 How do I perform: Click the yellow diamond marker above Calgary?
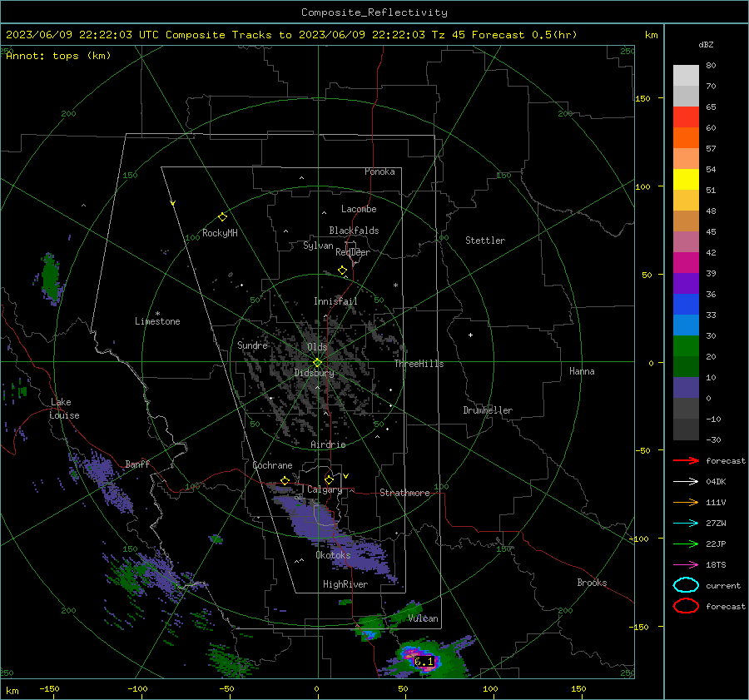coord(329,479)
